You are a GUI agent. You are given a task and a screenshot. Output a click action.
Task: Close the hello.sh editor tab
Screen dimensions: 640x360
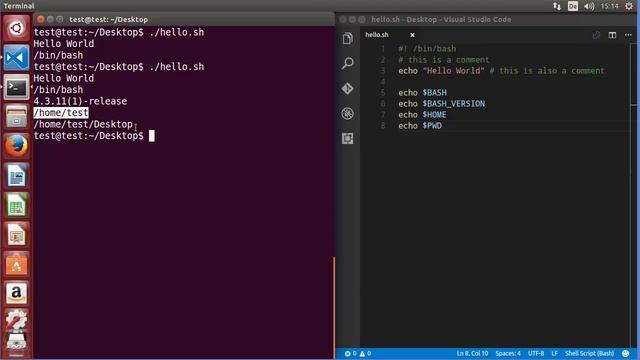[412, 35]
